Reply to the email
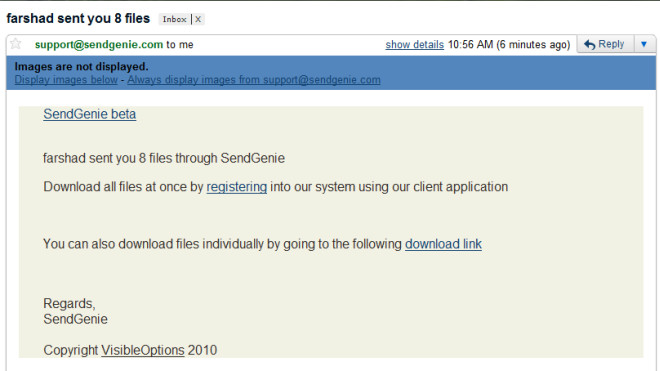This screenshot has width=660, height=371. coord(605,44)
